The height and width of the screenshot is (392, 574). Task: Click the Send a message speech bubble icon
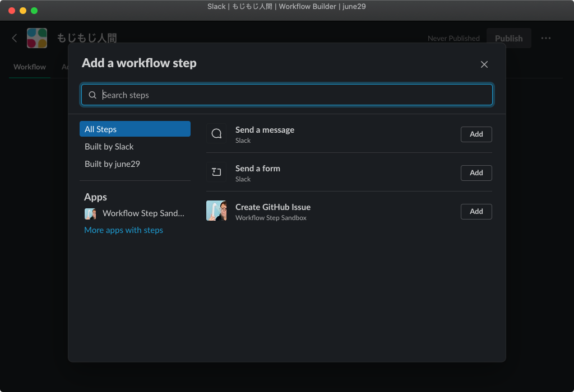[x=216, y=134]
